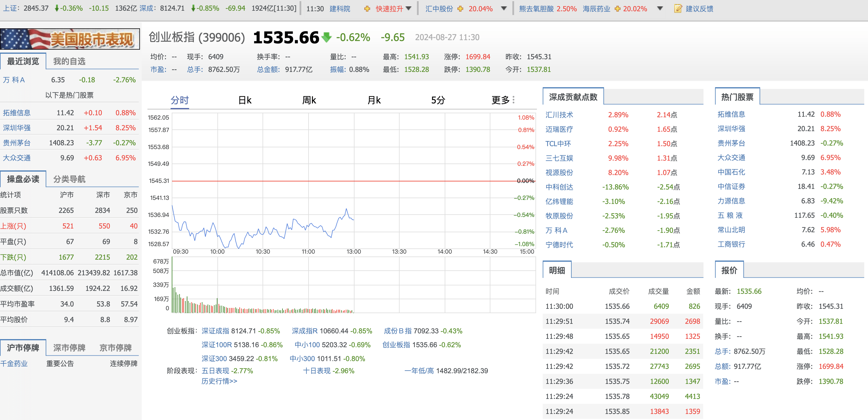Click the 11:29:51 trade detail row
The width and height of the screenshot is (868, 420).
[x=623, y=321]
